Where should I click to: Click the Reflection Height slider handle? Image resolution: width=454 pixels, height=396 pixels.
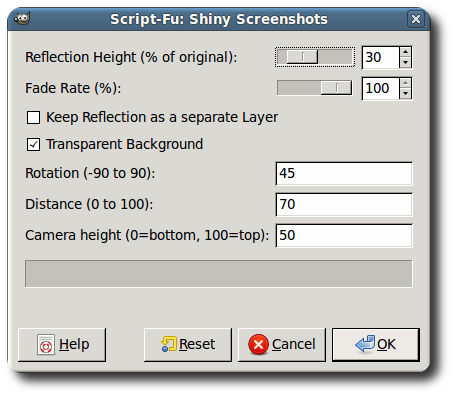[x=302, y=57]
